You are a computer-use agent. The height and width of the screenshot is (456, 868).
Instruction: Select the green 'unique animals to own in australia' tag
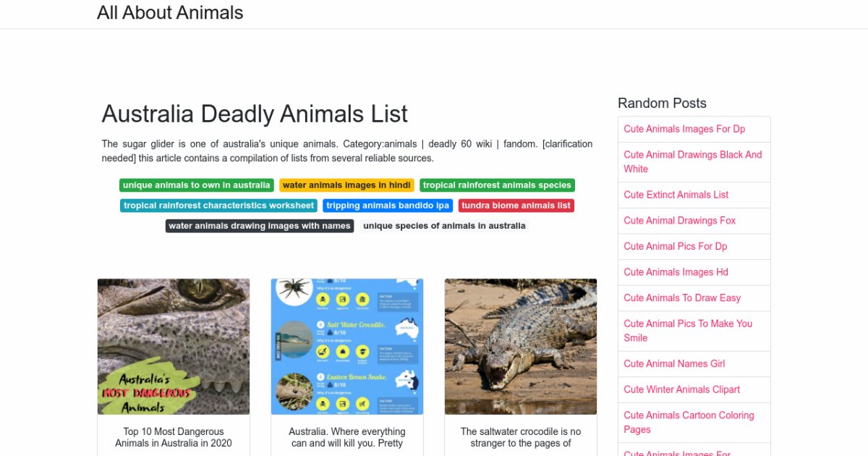(x=197, y=185)
